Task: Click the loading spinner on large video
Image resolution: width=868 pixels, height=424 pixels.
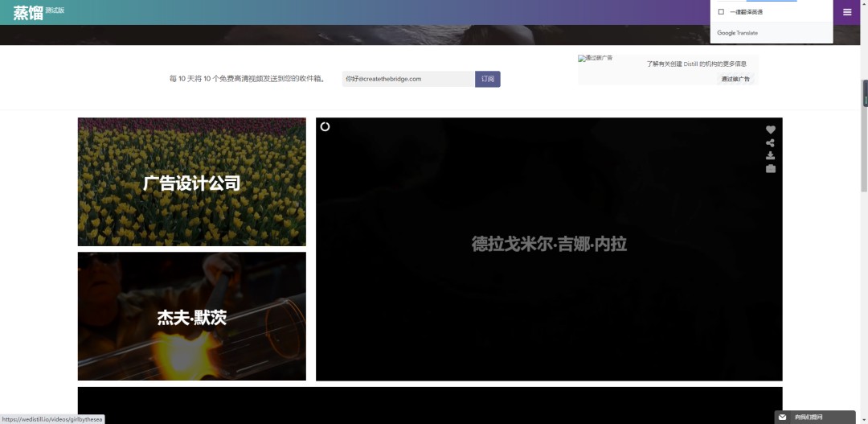Action: [325, 126]
